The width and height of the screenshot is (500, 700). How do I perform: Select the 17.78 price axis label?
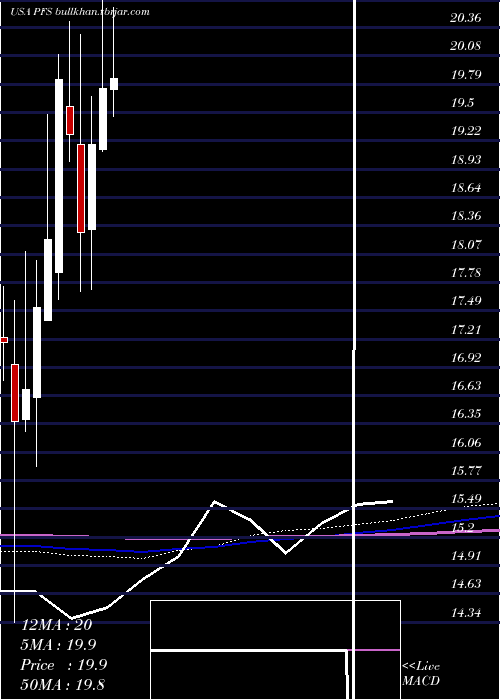tap(466, 272)
